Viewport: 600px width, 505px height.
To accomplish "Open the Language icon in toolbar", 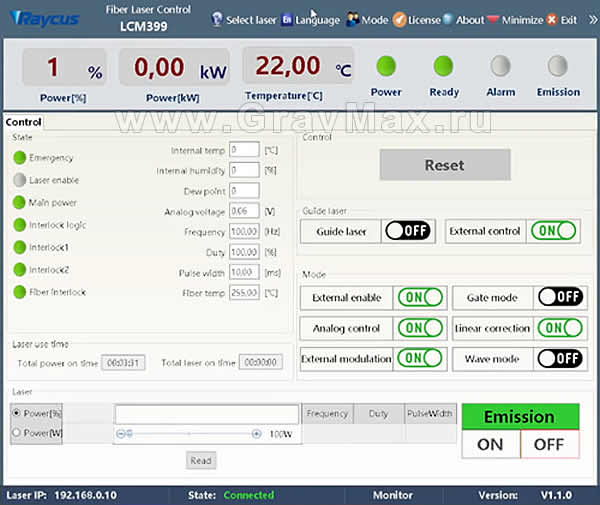I will 287,20.
